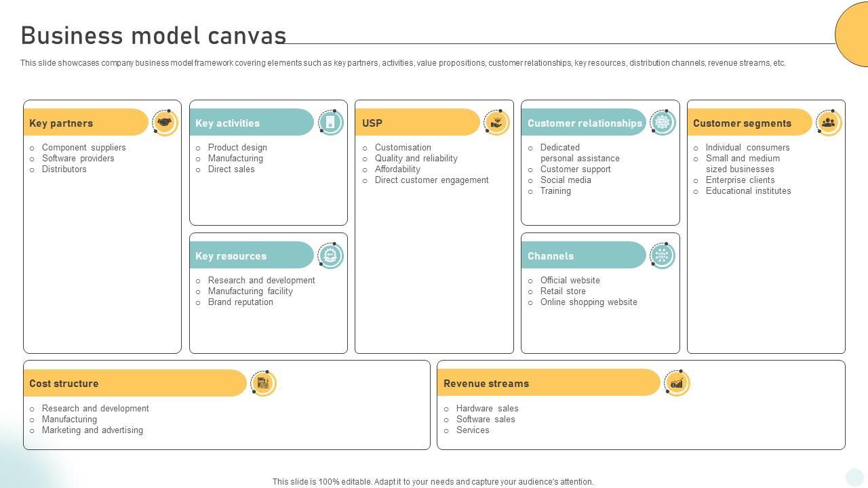The width and height of the screenshot is (868, 488).
Task: Select the icon next to Key activities
Action: [330, 123]
